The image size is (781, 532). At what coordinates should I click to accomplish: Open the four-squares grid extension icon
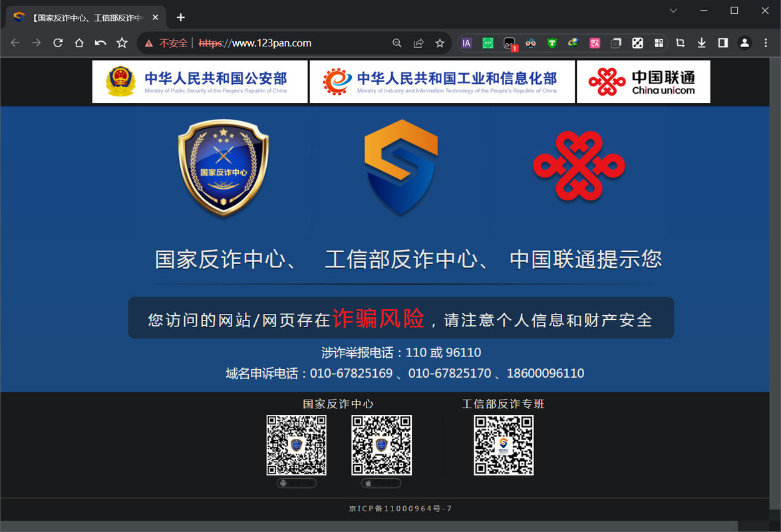point(659,43)
